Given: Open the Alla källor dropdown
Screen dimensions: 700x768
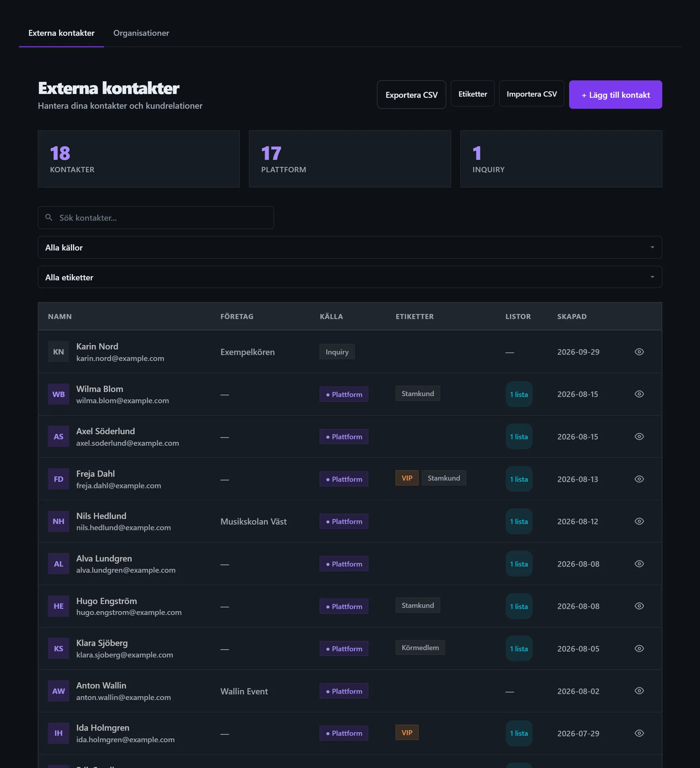Looking at the screenshot, I should coord(350,247).
